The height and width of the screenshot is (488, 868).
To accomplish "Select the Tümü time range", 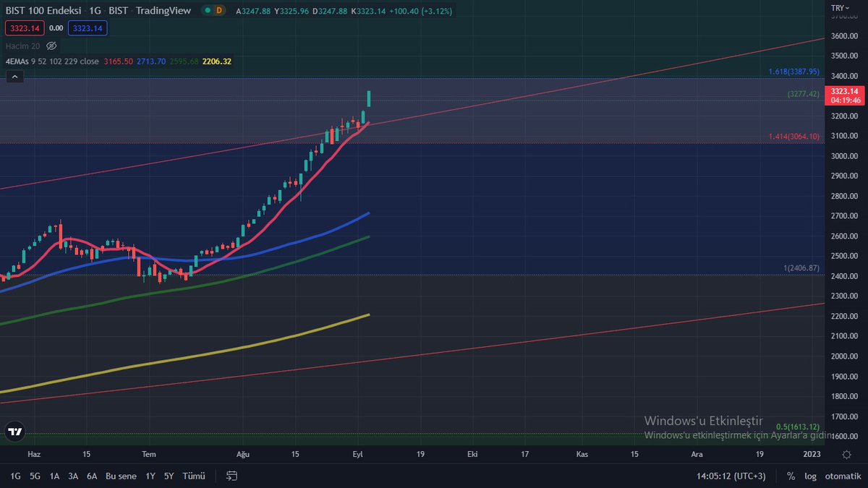I will 194,476.
